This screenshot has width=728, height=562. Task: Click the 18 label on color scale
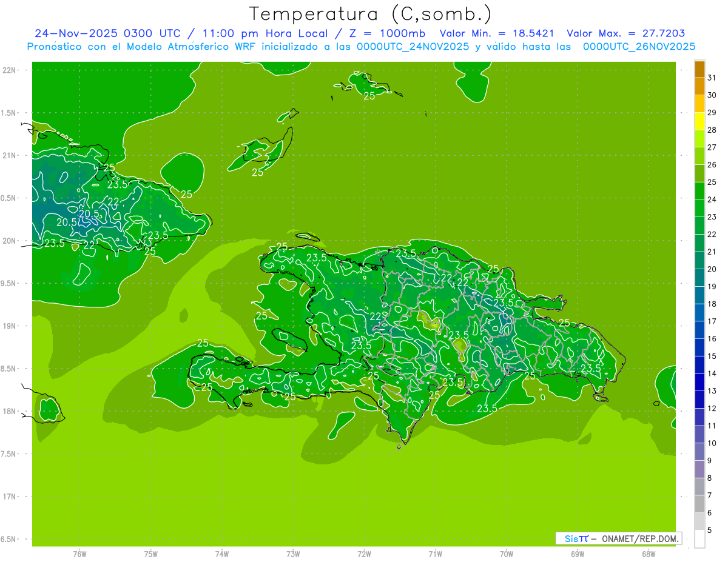coord(712,304)
